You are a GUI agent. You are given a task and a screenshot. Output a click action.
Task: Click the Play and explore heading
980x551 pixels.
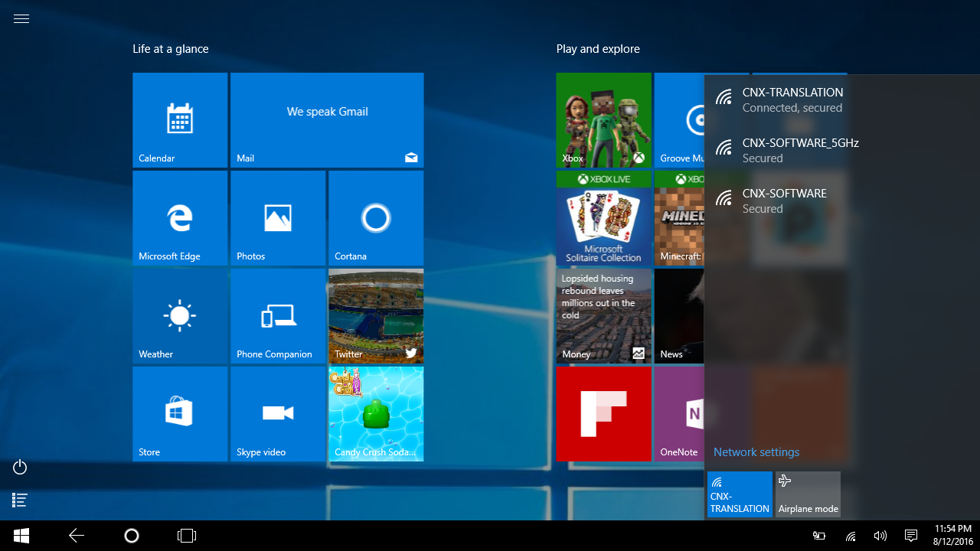tap(598, 49)
